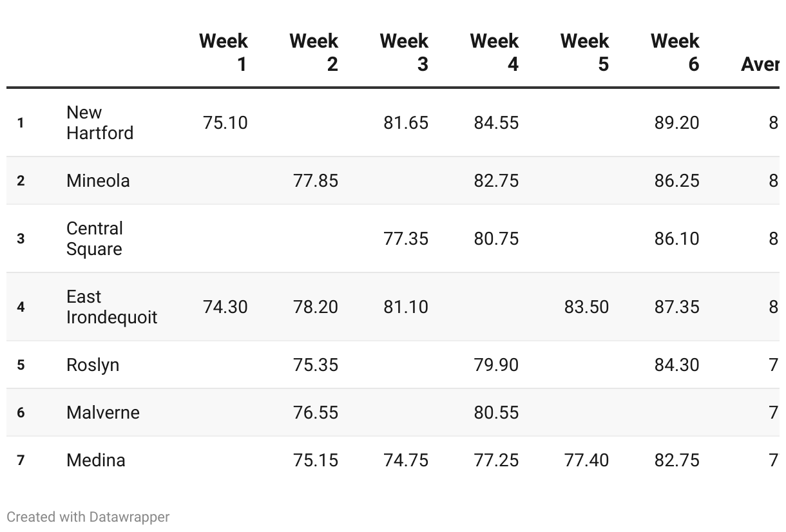Image resolution: width=786 pixels, height=532 pixels.
Task: Select East Irondequoit's Week 5 score 83.50
Action: pos(586,307)
